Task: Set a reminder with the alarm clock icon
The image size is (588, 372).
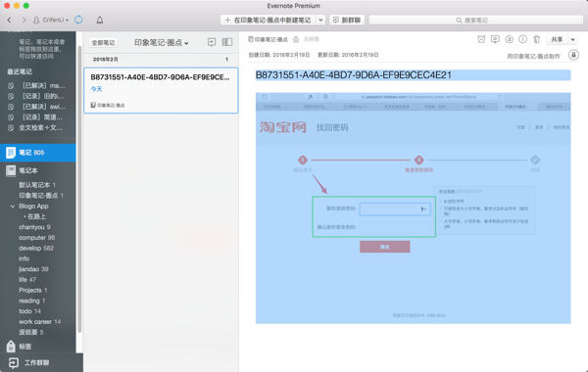Action: pyautogui.click(x=481, y=39)
